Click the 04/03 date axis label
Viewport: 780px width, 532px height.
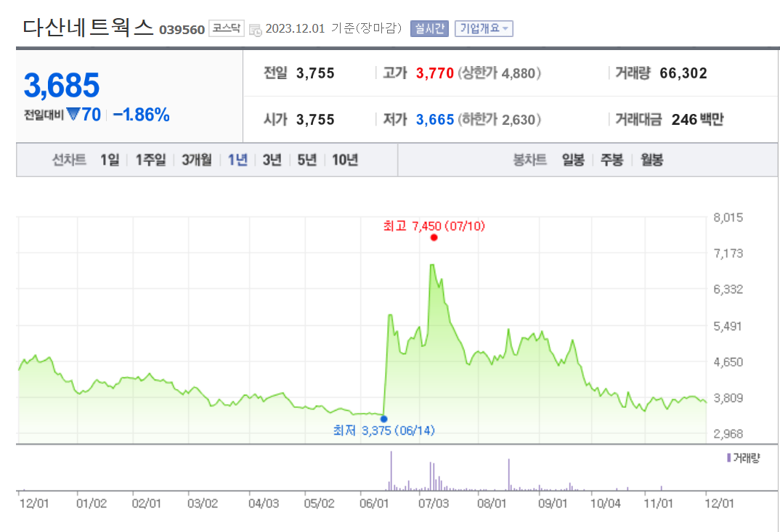[x=264, y=504]
